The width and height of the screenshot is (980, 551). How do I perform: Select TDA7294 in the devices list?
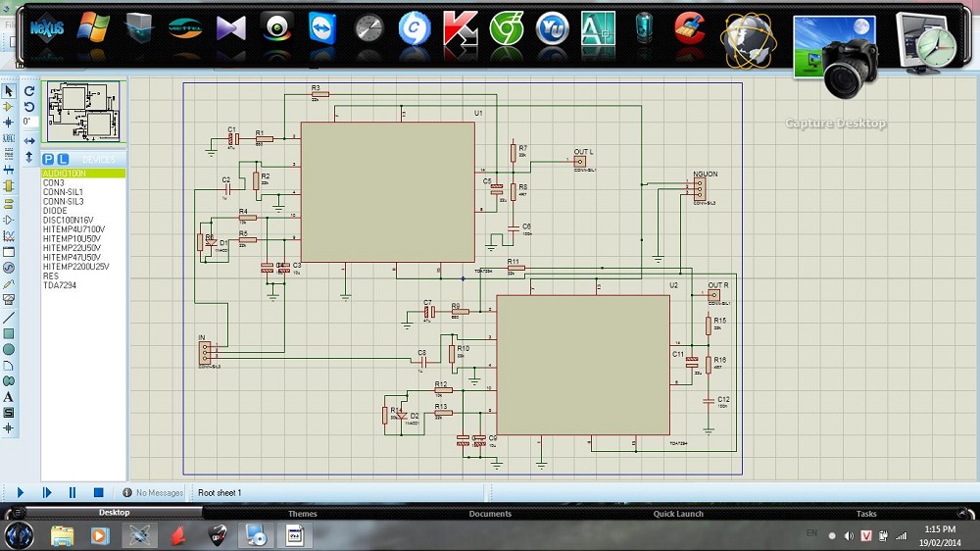59,285
